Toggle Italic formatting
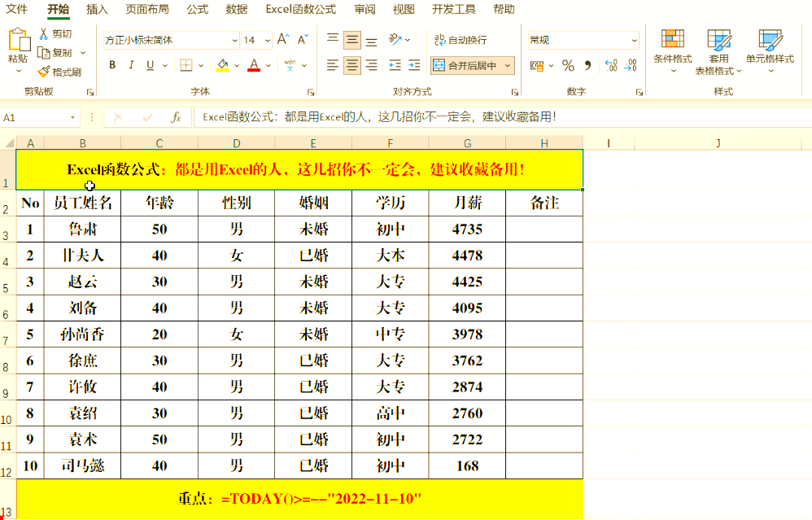 131,65
